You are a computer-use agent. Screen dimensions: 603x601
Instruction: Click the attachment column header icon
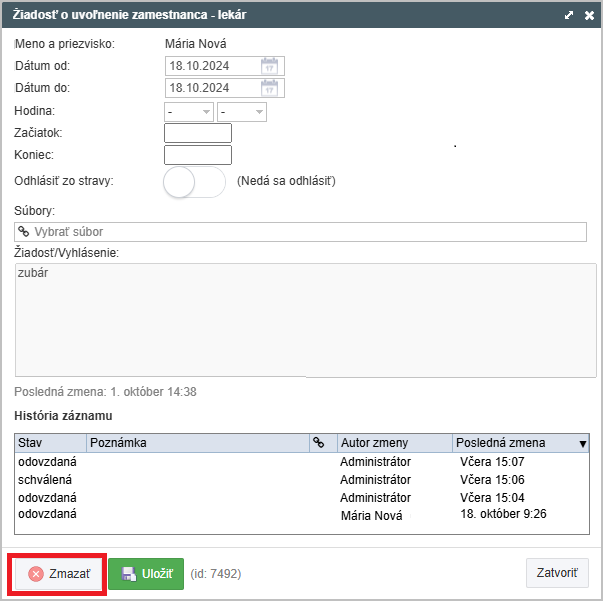[x=318, y=443]
